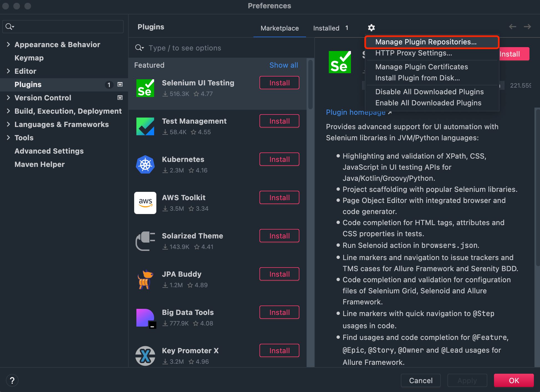Click the Test Management plugin icon
This screenshot has width=540, height=392.
(x=145, y=126)
